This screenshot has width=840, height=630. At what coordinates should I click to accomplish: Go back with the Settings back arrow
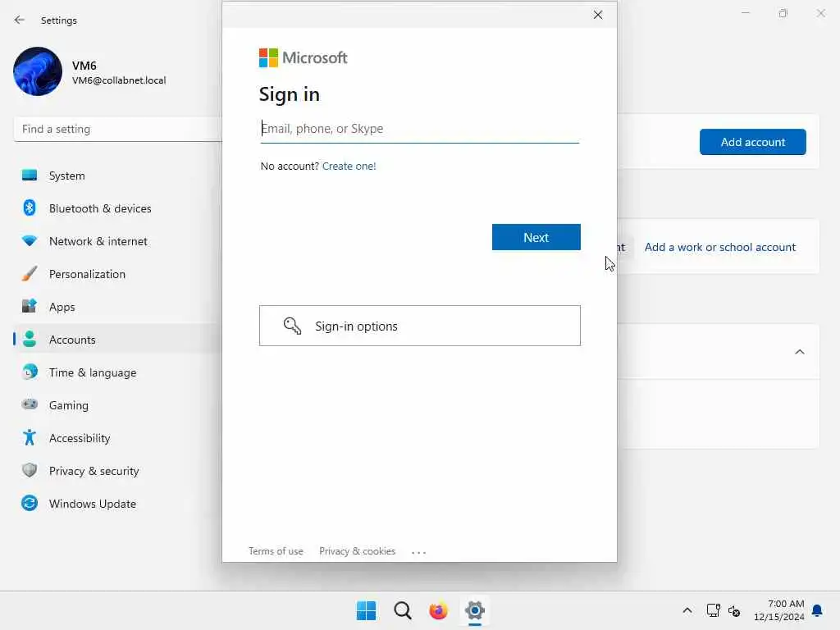(20, 20)
